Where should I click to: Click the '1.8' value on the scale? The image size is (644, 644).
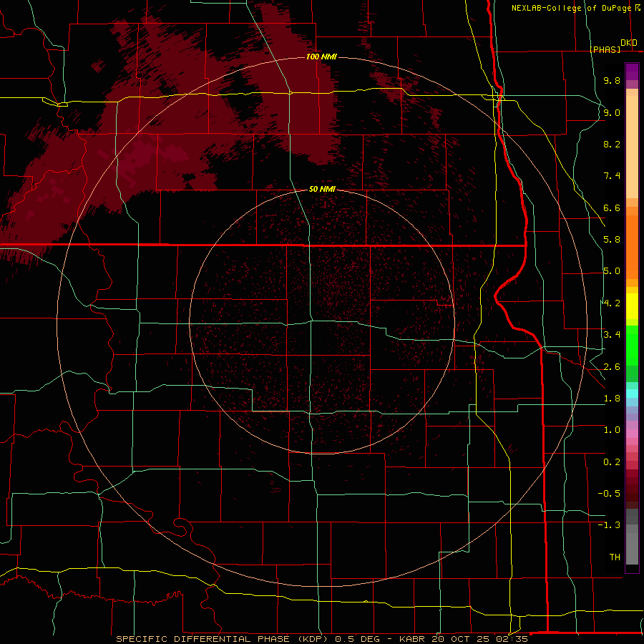pyautogui.click(x=612, y=399)
